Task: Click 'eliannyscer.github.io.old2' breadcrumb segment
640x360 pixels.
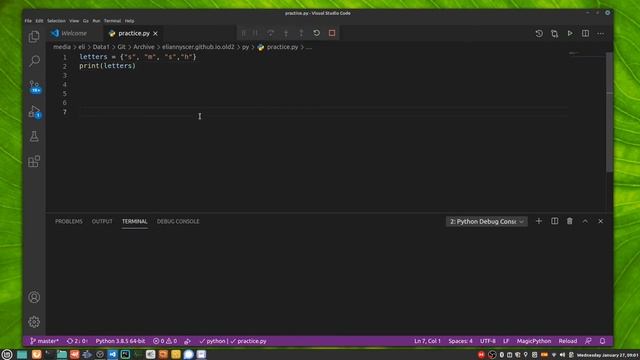Action: (198, 47)
